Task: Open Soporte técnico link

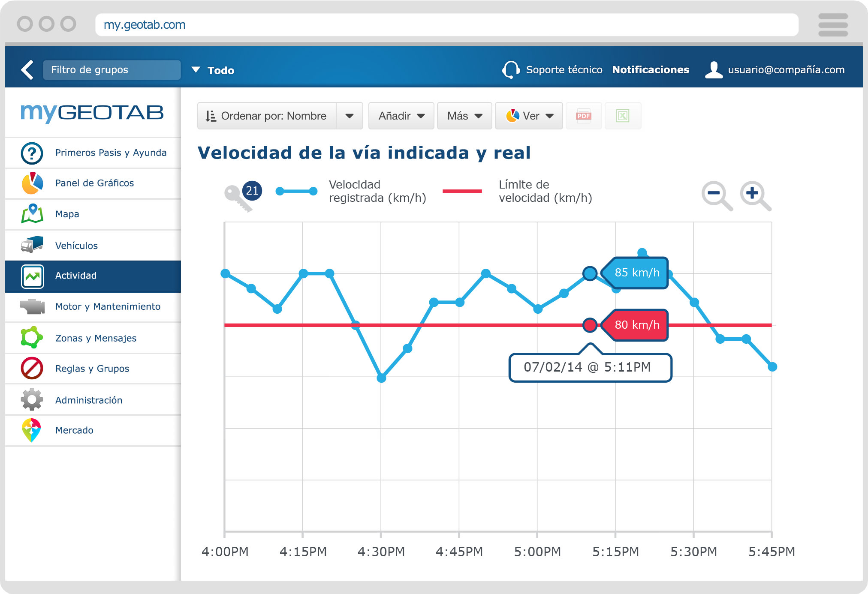Action: [564, 70]
